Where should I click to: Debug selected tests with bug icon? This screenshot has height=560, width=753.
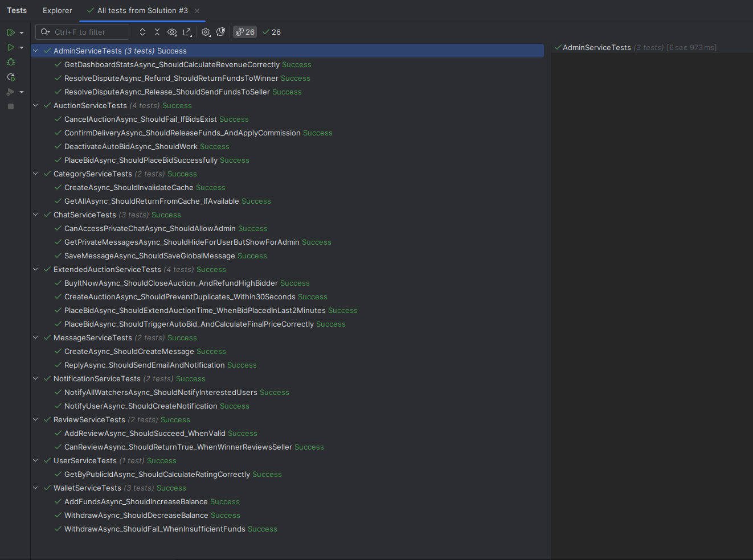click(11, 62)
